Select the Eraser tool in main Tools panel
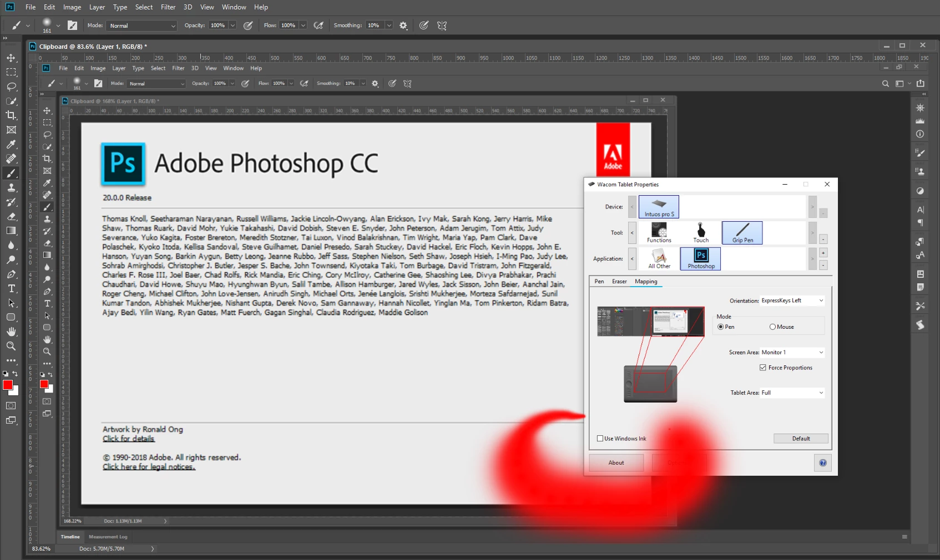 click(11, 216)
